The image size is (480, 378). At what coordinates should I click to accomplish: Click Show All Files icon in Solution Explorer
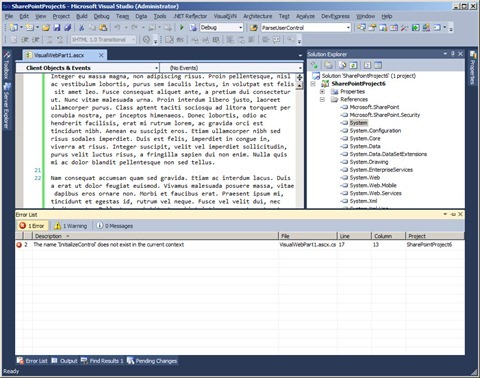pos(328,65)
